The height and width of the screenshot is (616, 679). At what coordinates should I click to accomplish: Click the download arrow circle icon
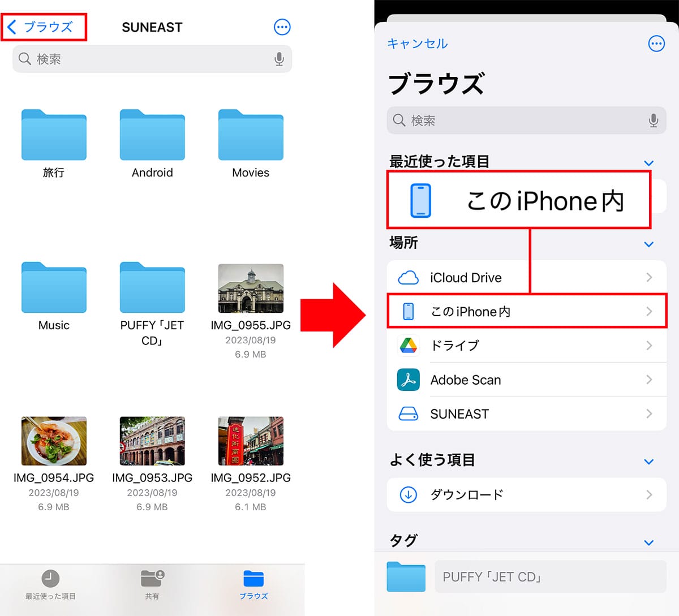pos(409,495)
